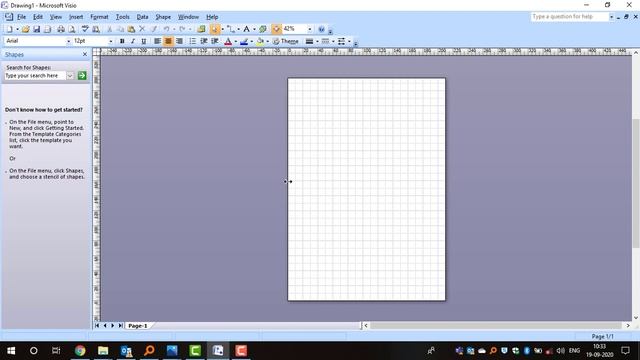The height and width of the screenshot is (360, 640).
Task: Toggle Italic formatting
Action: click(133, 41)
